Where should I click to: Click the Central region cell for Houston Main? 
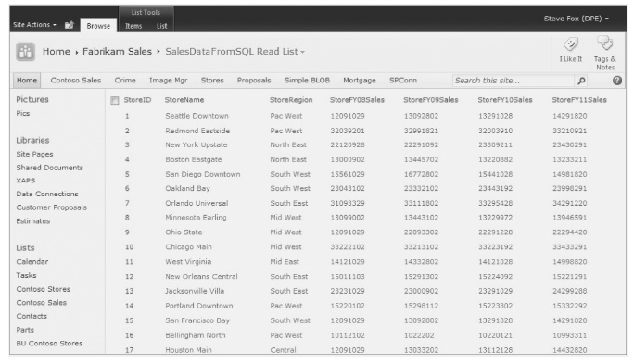(283, 350)
